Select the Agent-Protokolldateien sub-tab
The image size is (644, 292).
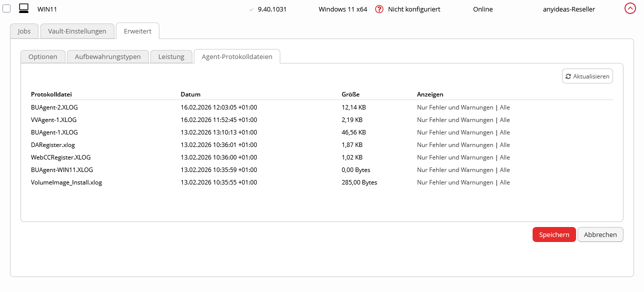click(237, 56)
